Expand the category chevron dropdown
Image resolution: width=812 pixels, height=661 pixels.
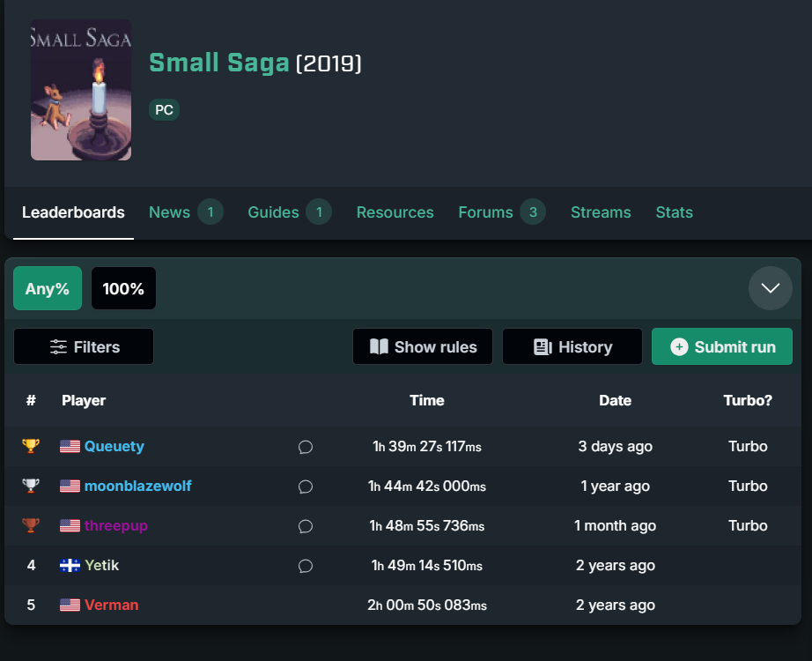[770, 288]
